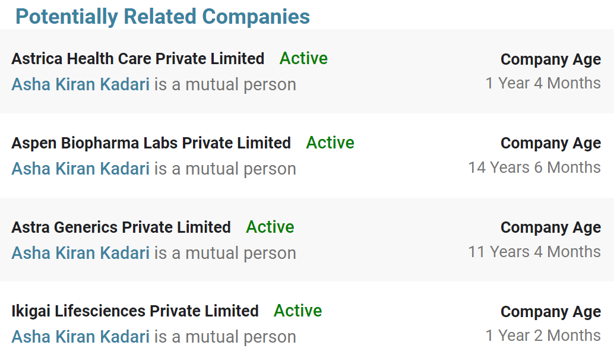Open Ikigai Lifesciences Private Limited entry
Screen dimensions: 614x364
(x=135, y=311)
